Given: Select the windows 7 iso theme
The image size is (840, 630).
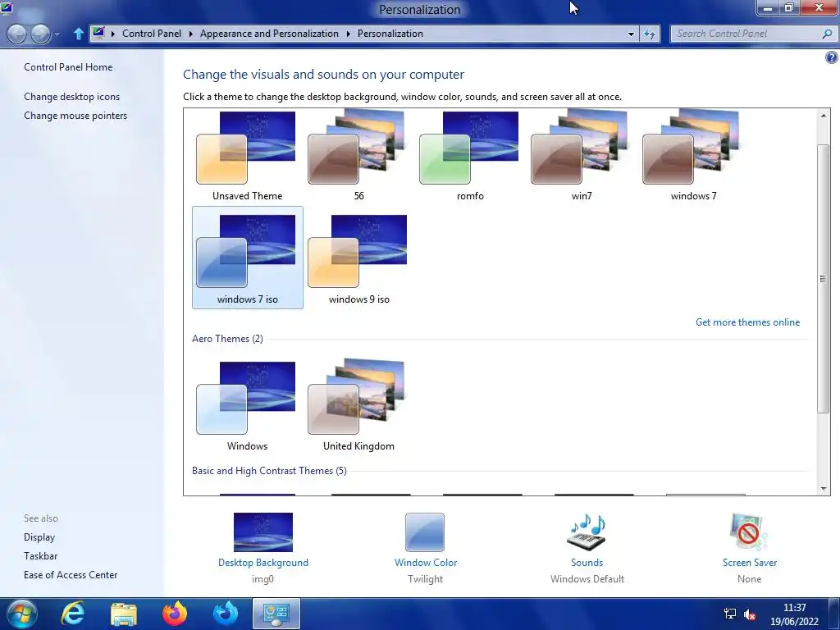Looking at the screenshot, I should pyautogui.click(x=248, y=257).
